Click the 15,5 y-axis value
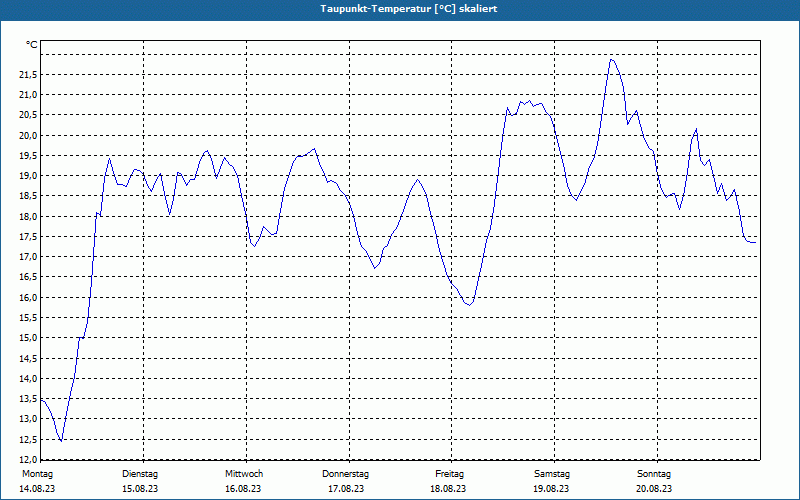This screenshot has width=800, height=500. click(x=28, y=318)
